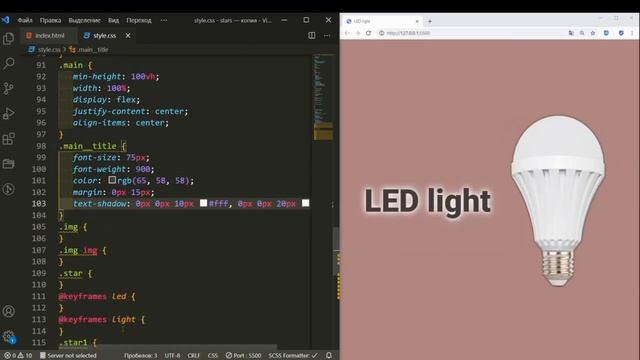Click the translate page icon in browser
Viewport: 640px width, 360px height.
[571, 33]
